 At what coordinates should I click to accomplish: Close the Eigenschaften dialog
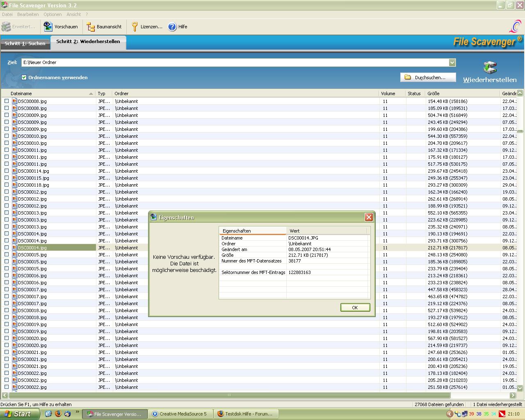pos(369,217)
